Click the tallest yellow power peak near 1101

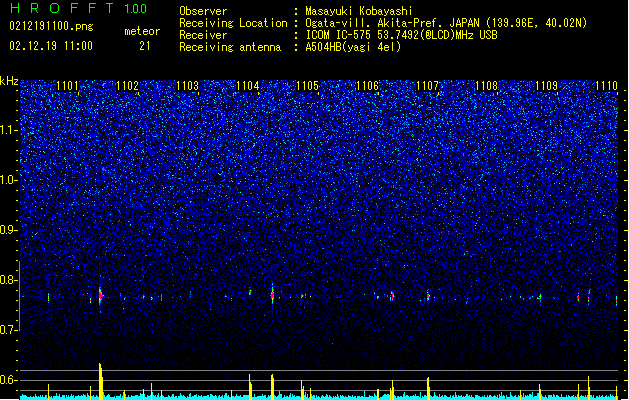(101, 381)
